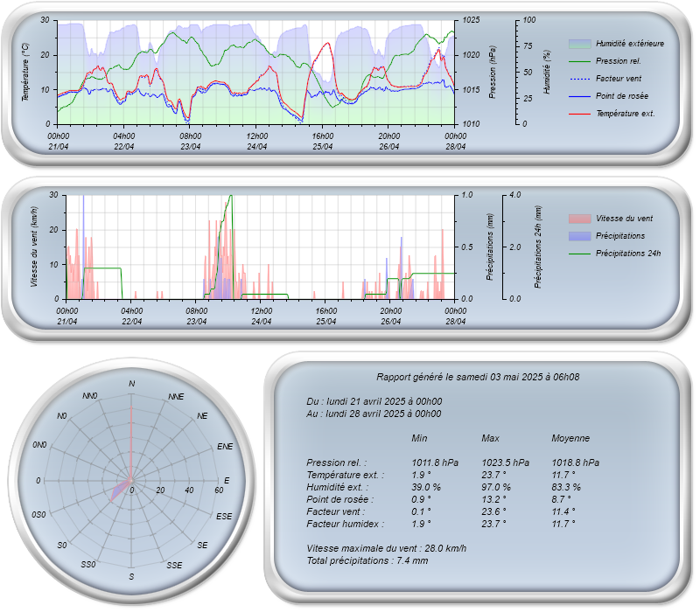The width and height of the screenshot is (700, 612).
Task: Select the 'Température ext. :' row label in the report
Action: coord(345,475)
